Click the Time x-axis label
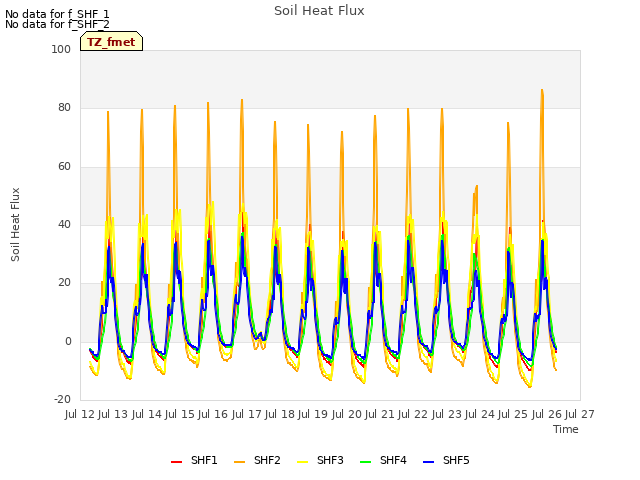The image size is (640, 480). point(566,429)
